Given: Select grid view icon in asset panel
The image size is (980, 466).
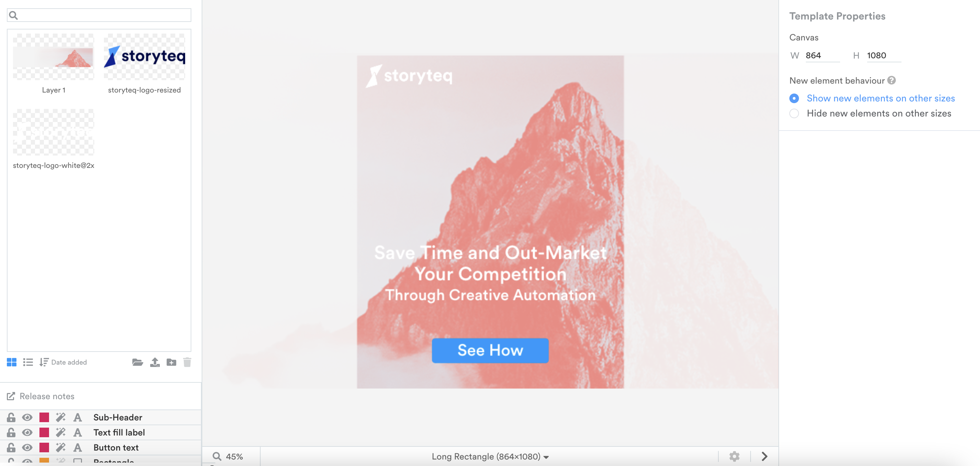Looking at the screenshot, I should click(x=12, y=362).
